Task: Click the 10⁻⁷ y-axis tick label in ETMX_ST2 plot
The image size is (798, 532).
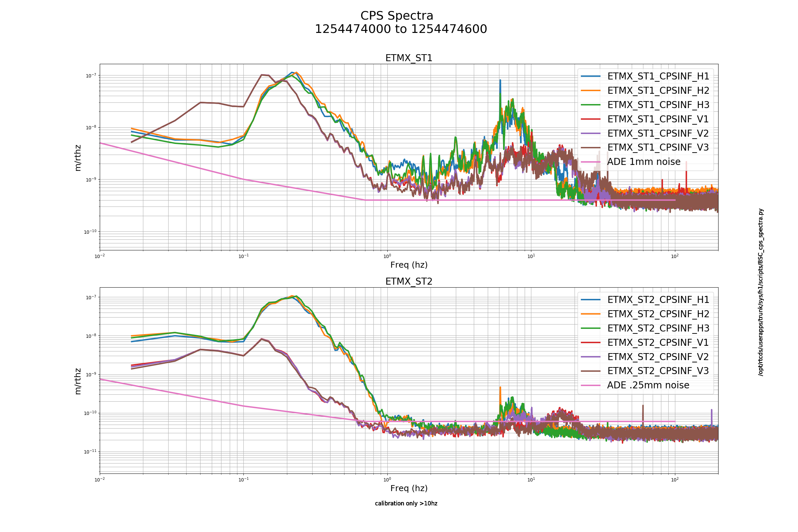Action: tap(91, 297)
